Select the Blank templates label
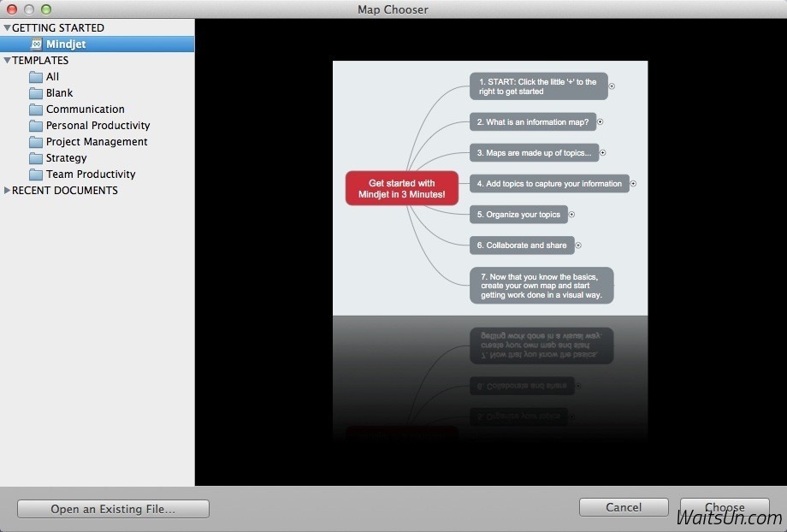The height and width of the screenshot is (532, 787). pos(59,93)
